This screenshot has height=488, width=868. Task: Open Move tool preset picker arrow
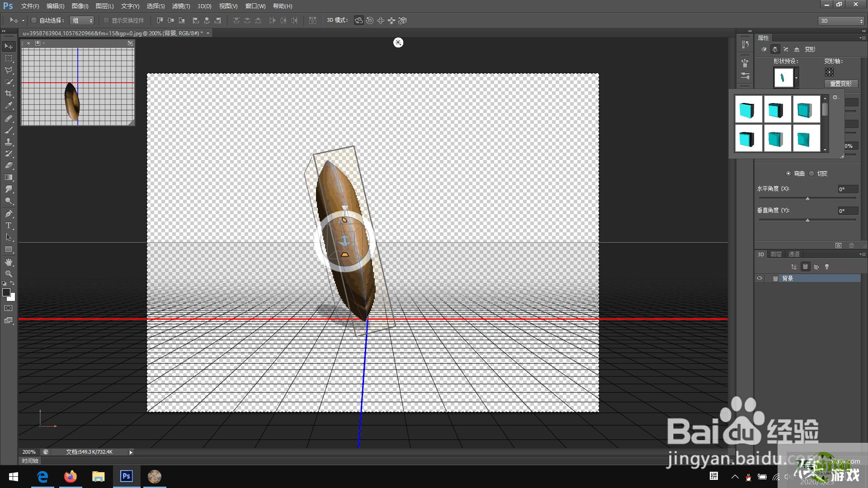point(23,20)
